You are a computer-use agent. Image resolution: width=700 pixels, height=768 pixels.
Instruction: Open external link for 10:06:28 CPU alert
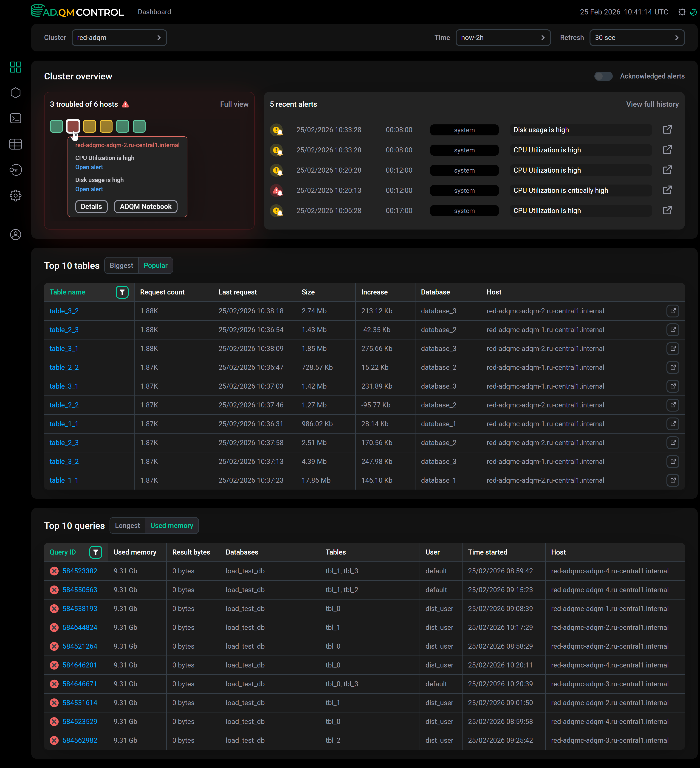(x=667, y=210)
